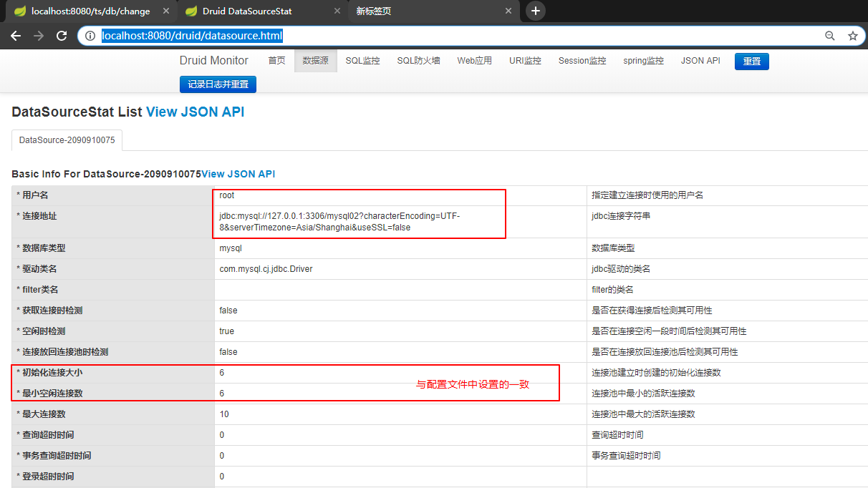Open a new tab with plus icon
The height and width of the screenshot is (488, 868).
coord(535,11)
